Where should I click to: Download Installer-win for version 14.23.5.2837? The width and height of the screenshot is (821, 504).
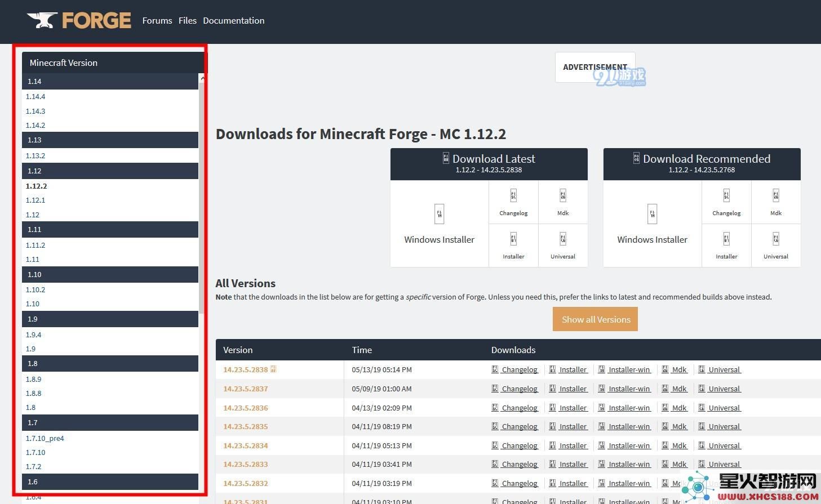[625, 389]
